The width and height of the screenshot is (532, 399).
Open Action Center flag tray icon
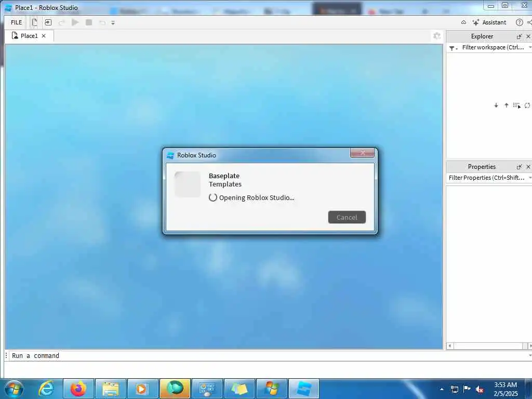coord(467,389)
